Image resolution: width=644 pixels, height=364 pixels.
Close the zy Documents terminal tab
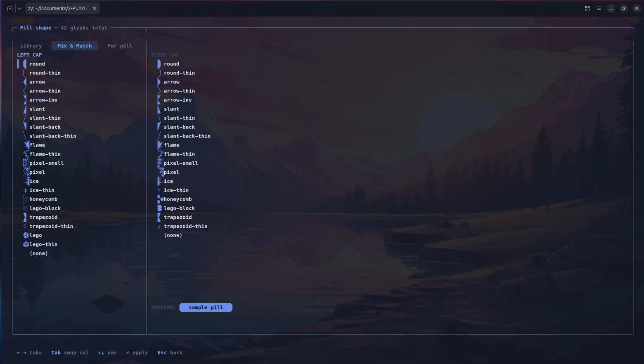95,8
